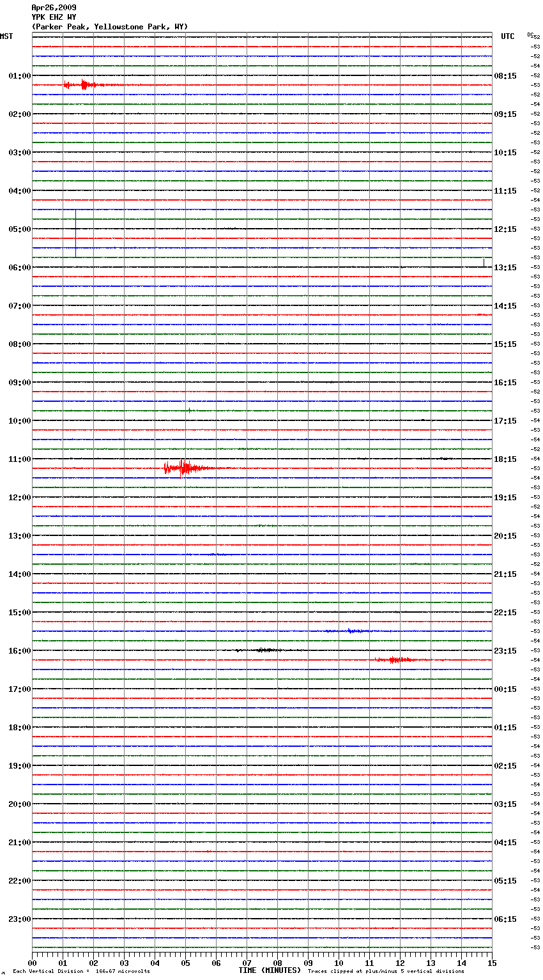Click the "DC" offset column header

(530, 34)
